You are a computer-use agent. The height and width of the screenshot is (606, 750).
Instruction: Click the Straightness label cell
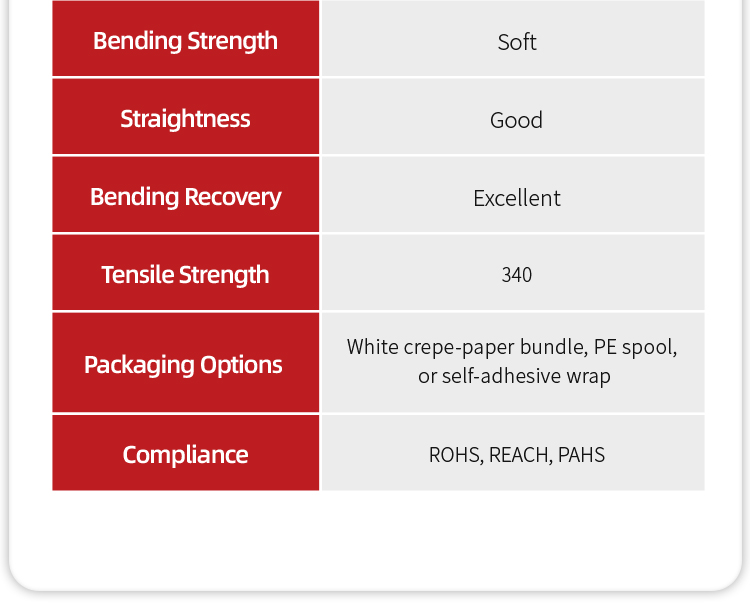(186, 116)
